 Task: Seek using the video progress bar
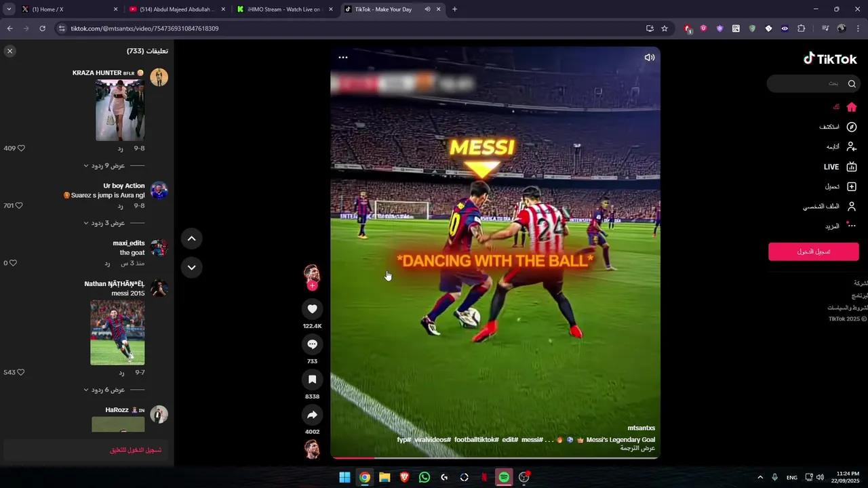495,458
